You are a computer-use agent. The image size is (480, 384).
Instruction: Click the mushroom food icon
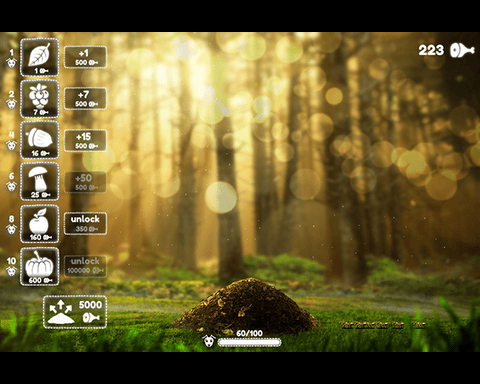click(40, 182)
